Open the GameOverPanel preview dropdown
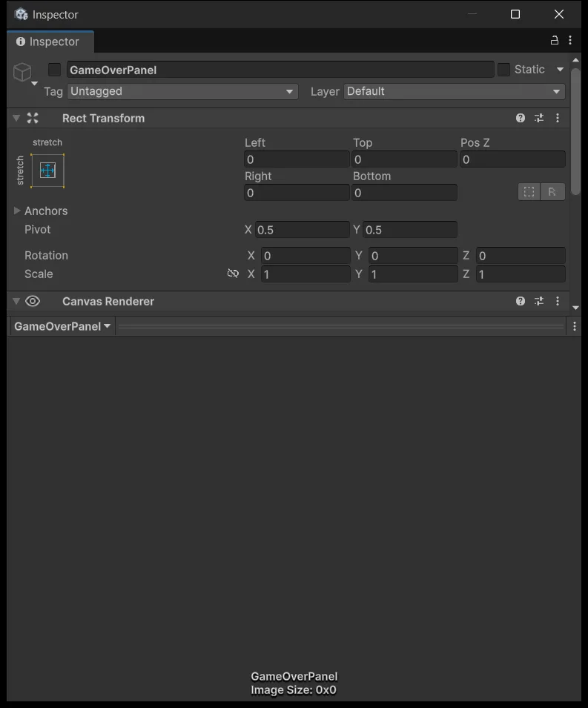The image size is (588, 708). pyautogui.click(x=62, y=326)
